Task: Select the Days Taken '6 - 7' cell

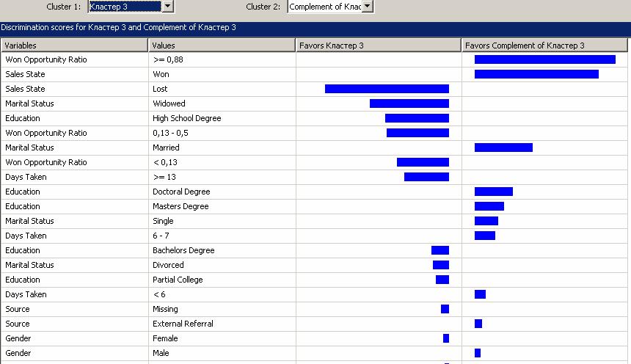Action: click(222, 236)
